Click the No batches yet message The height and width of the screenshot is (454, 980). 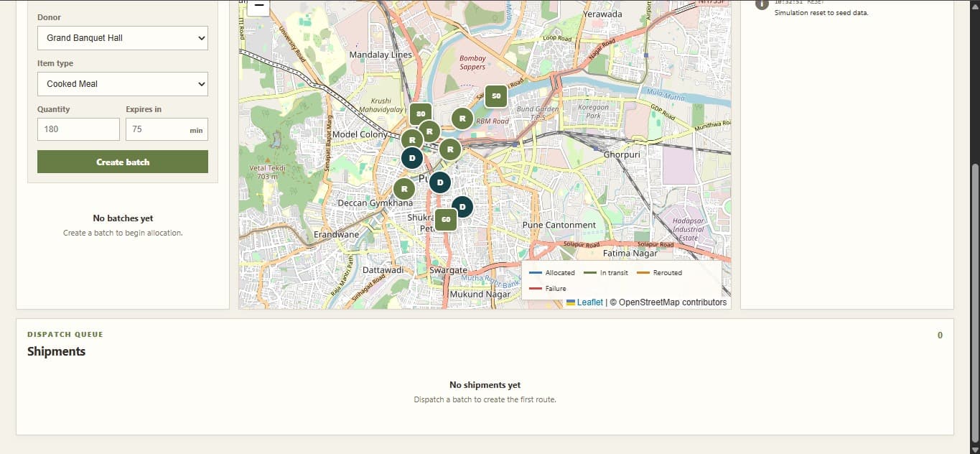[x=123, y=218]
